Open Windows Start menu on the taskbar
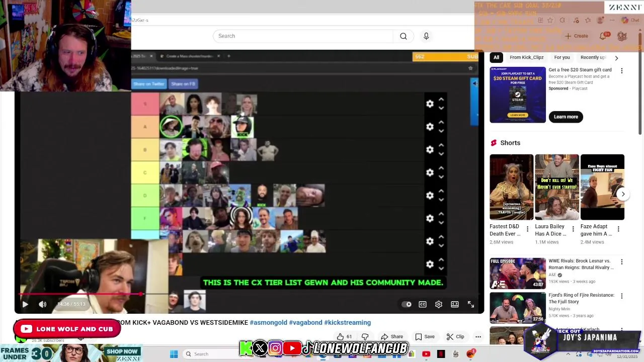 click(174, 354)
